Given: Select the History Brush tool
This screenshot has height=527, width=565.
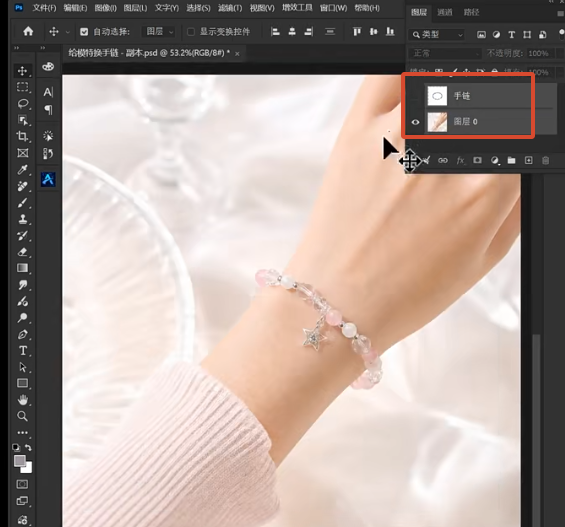Looking at the screenshot, I should pyautogui.click(x=22, y=236).
